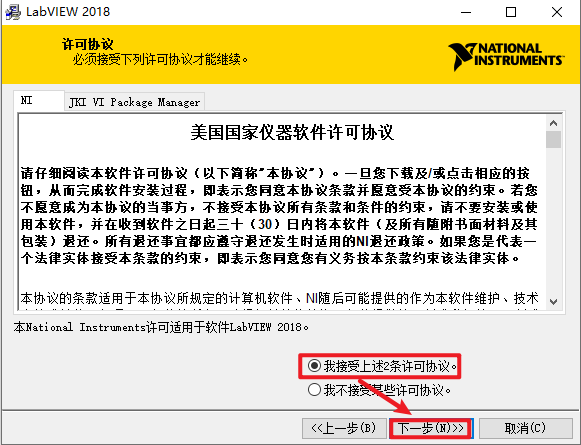The height and width of the screenshot is (445, 581).
Task: Proceed with 下一步(N) button
Action: [x=431, y=428]
